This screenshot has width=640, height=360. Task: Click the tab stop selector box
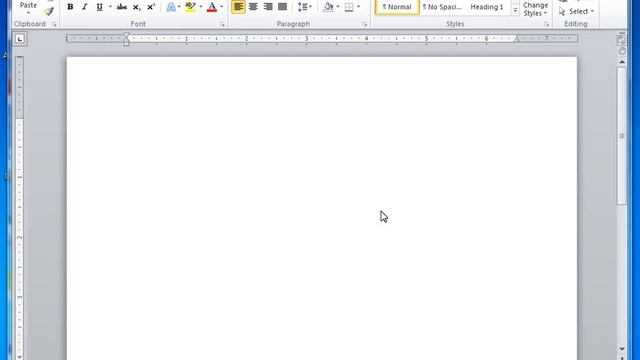tap(20, 39)
